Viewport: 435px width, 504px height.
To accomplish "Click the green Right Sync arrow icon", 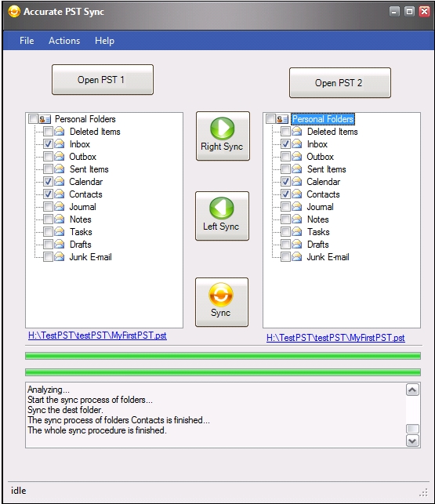I will pos(222,128).
